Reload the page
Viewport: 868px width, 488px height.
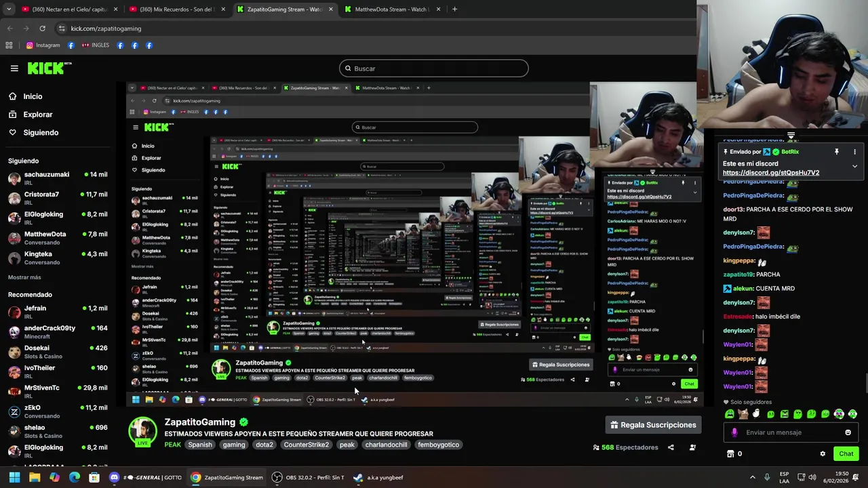coord(42,28)
